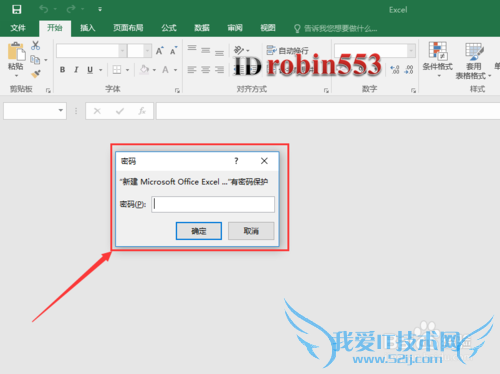Open the 文件 menu tab

point(18,28)
